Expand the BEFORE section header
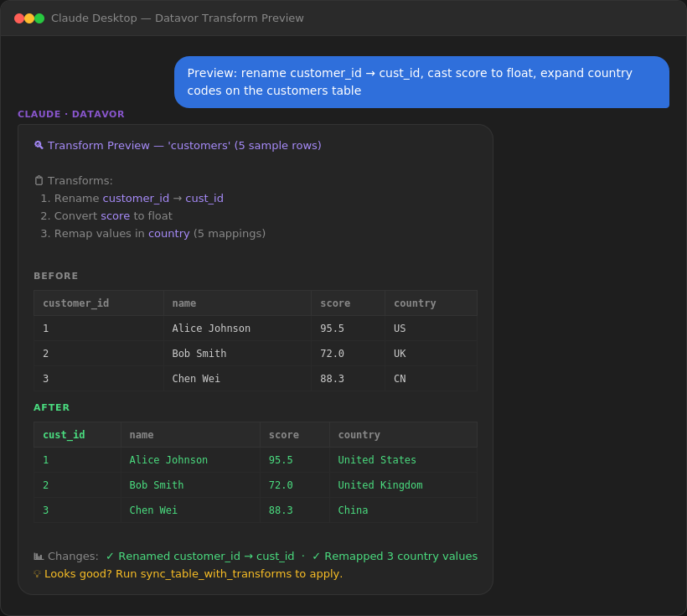The image size is (687, 616). pyautogui.click(x=55, y=276)
